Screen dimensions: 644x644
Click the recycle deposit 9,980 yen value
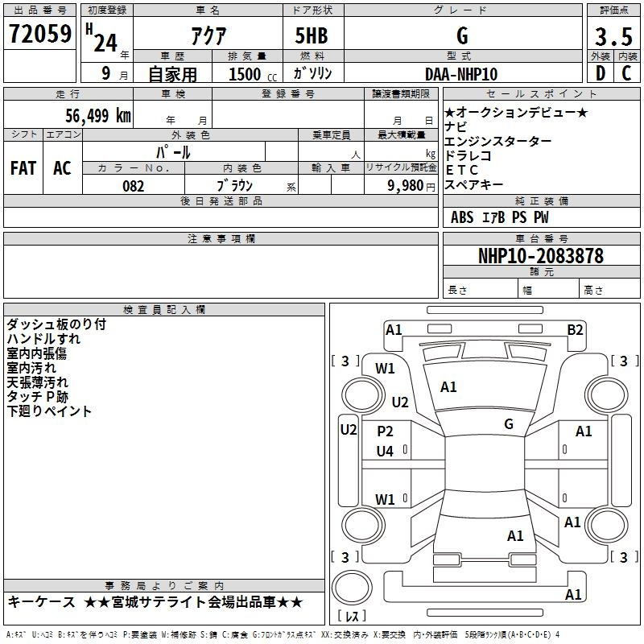pyautogui.click(x=401, y=185)
